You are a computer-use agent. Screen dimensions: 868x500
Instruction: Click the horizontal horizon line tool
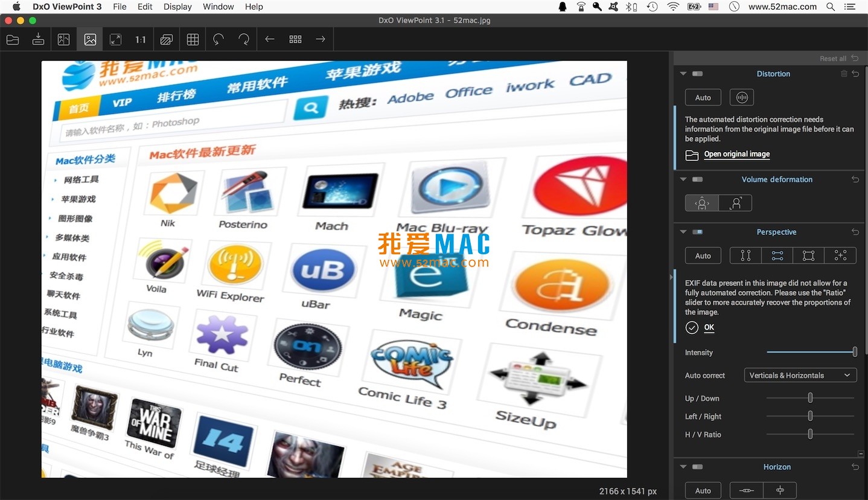(x=747, y=490)
